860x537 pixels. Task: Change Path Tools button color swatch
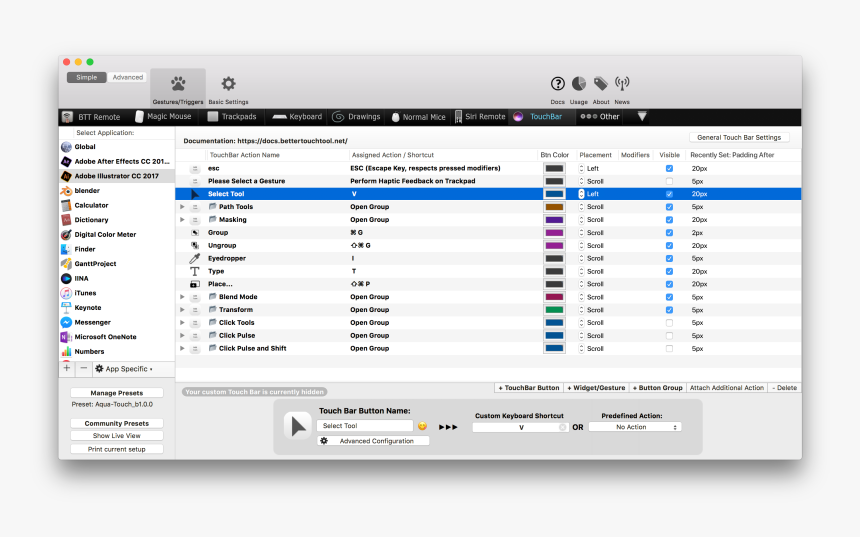[x=554, y=207]
